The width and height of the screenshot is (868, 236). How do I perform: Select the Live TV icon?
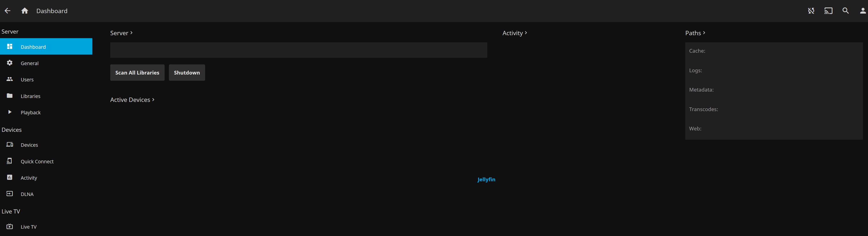(9, 227)
